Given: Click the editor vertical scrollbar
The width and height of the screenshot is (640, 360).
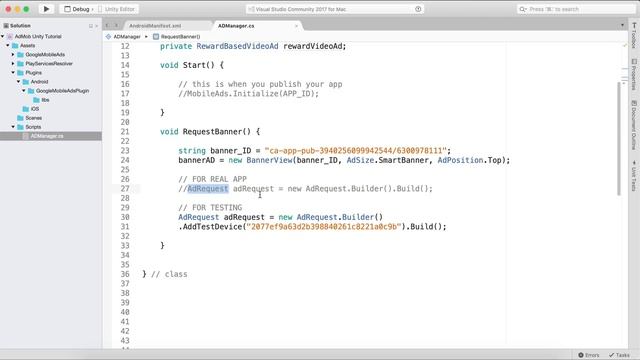Looking at the screenshot, I should point(619,139).
